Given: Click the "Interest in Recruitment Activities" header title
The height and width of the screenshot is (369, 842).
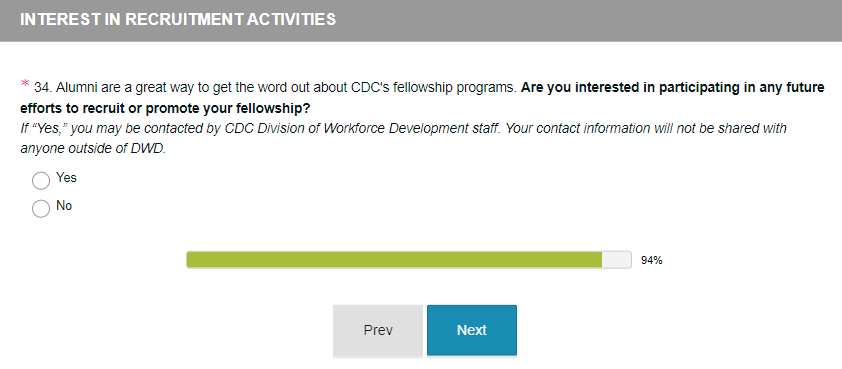Looking at the screenshot, I should [x=178, y=19].
